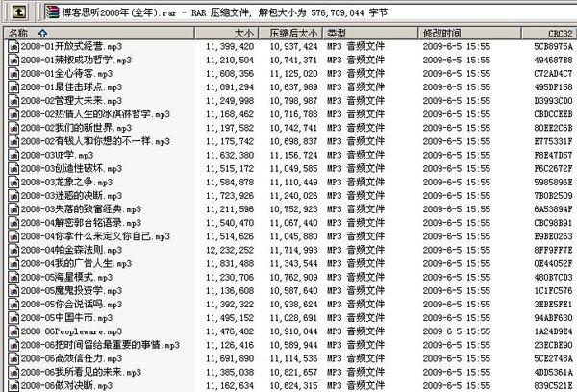This screenshot has height=392, width=577.
Task: Select file icon of 2008-01最佳击球点.mp3
Action: [x=13, y=87]
